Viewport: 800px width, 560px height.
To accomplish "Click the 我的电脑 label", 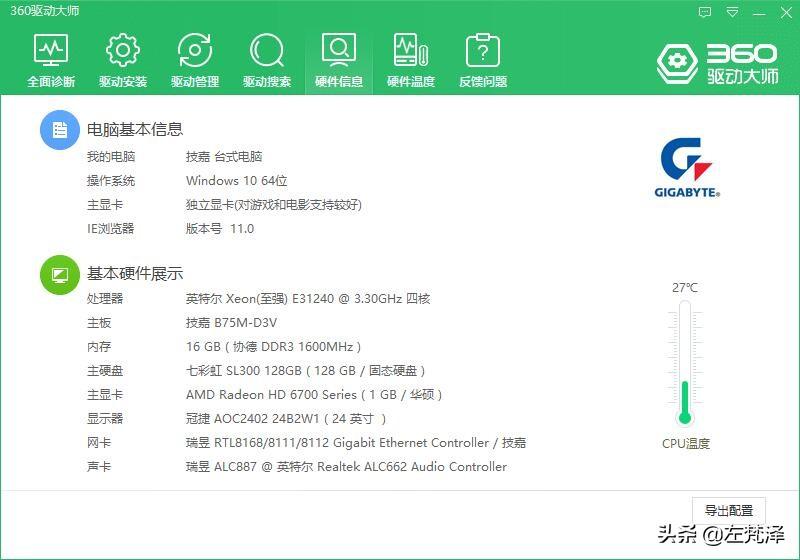I will point(111,157).
